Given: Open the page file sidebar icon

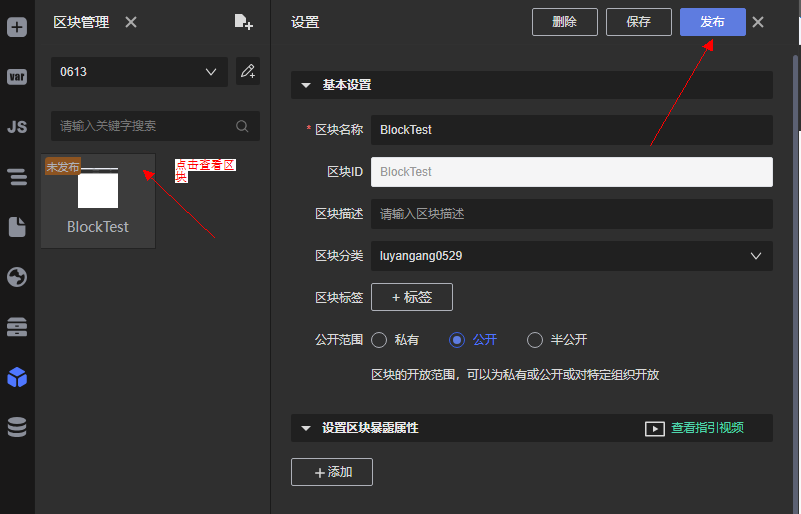Looking at the screenshot, I should (17, 227).
